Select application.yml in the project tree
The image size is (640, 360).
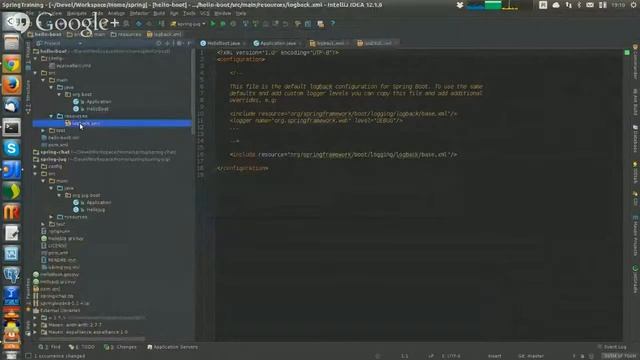click(73, 66)
